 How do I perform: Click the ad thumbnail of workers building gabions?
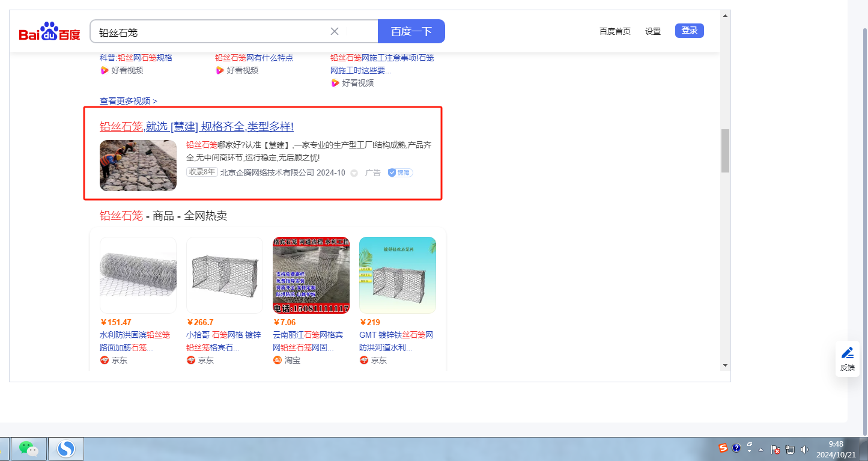pos(138,165)
